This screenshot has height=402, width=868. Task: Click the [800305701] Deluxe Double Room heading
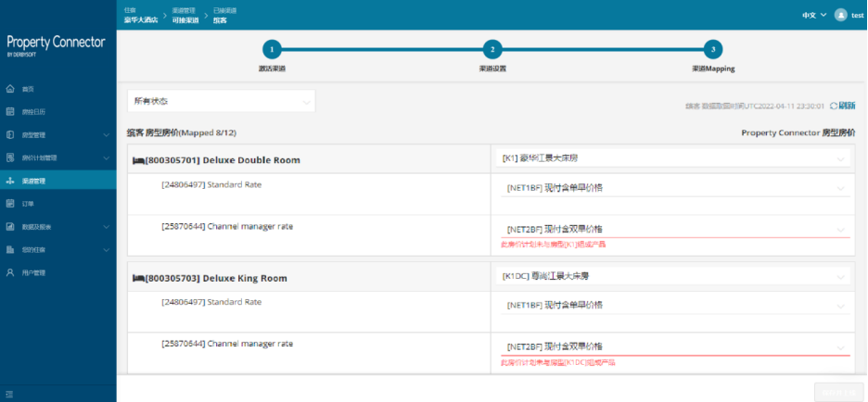223,160
